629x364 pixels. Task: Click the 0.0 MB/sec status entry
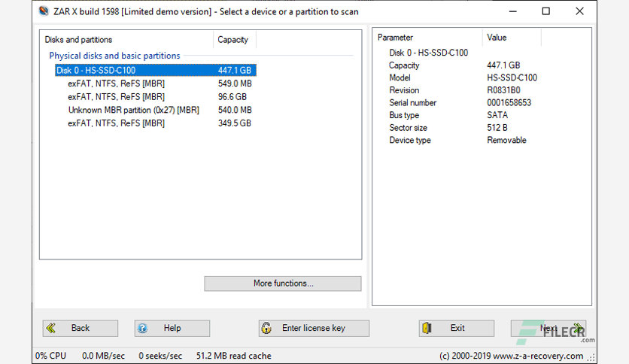[104, 356]
